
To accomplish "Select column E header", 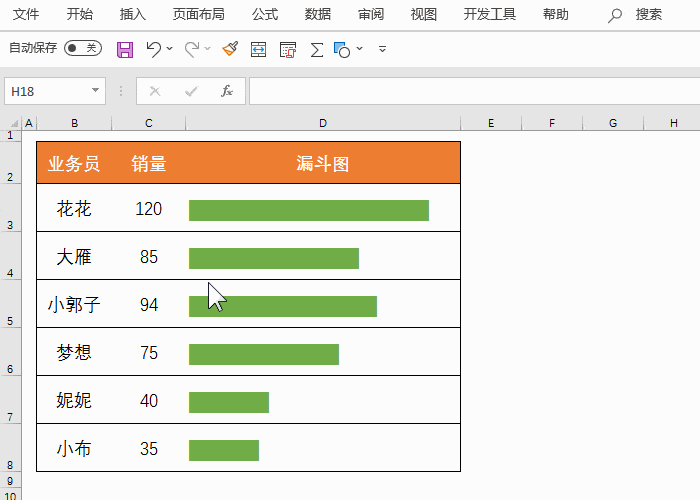I will pos(491,123).
